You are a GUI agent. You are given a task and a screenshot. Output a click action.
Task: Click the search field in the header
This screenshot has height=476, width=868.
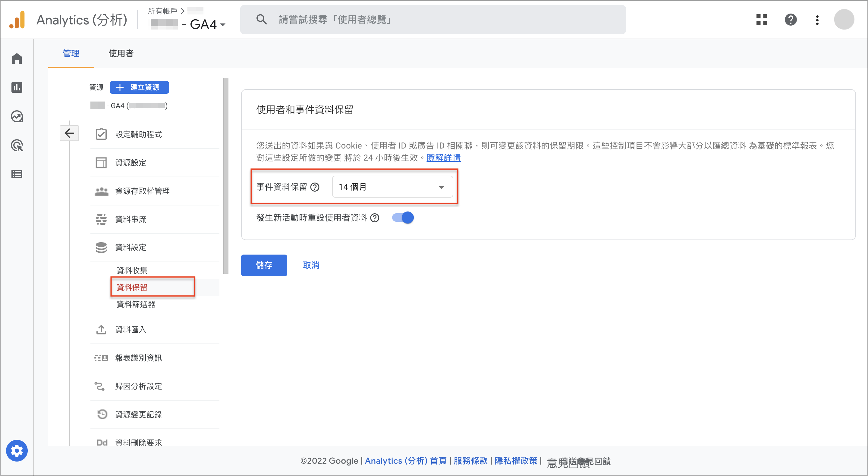(433, 20)
